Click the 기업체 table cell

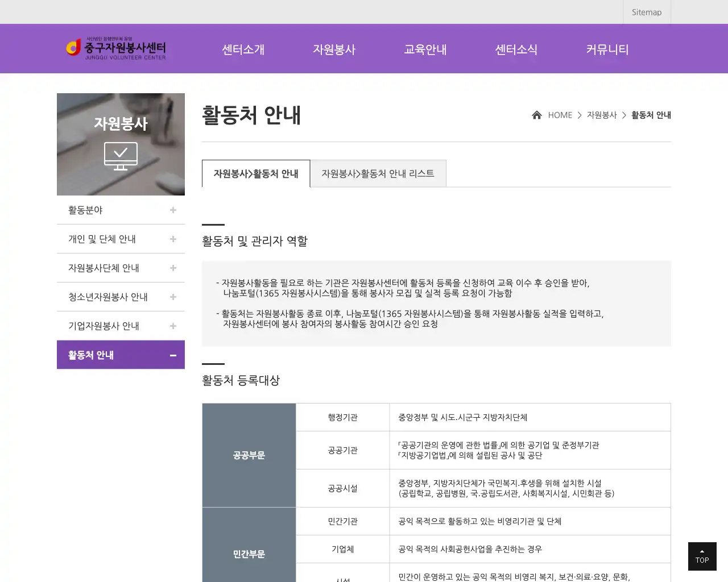tap(343, 549)
